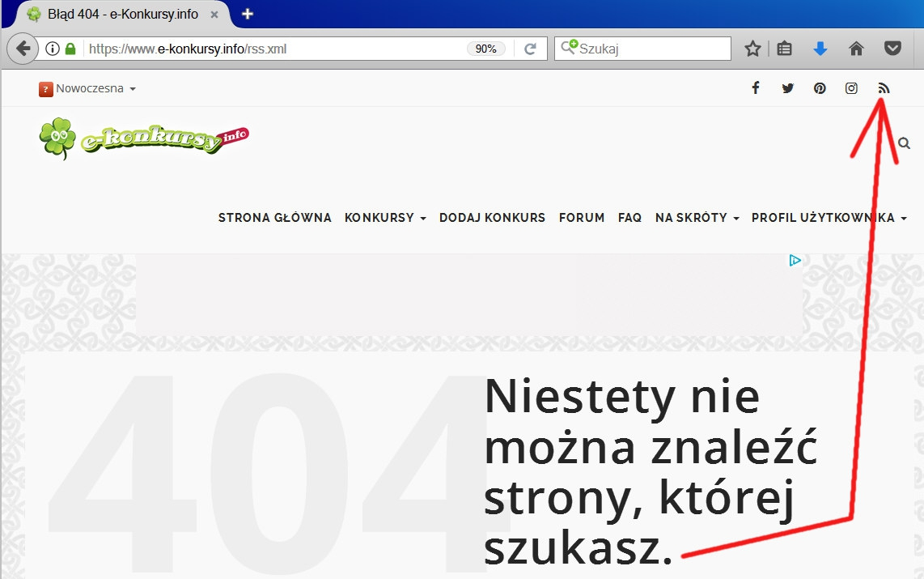The height and width of the screenshot is (579, 924).
Task: Open the downloads arrow icon
Action: coord(820,49)
